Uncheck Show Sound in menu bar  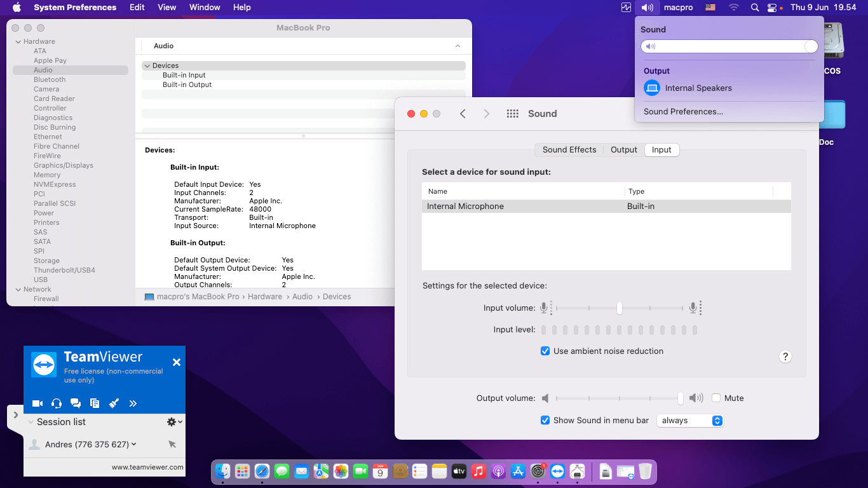(545, 421)
